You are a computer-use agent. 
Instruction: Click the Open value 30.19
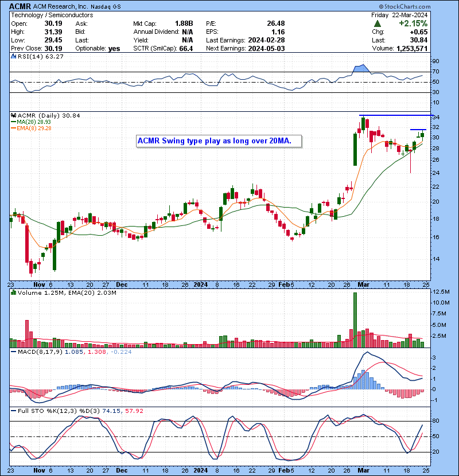(x=53, y=24)
